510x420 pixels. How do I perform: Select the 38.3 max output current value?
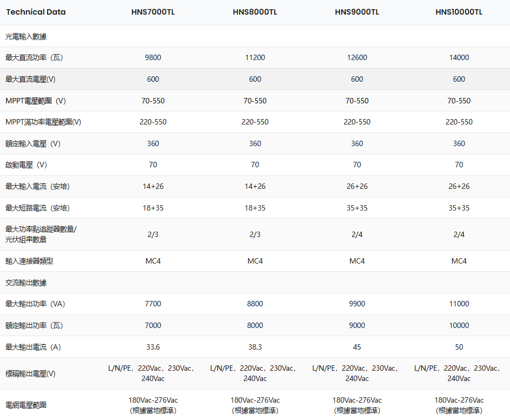255,347
